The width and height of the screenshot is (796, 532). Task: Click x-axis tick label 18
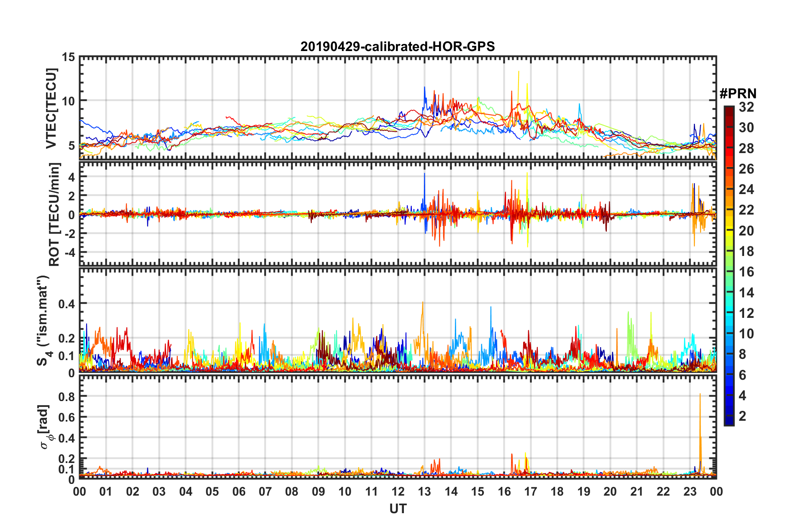557,491
